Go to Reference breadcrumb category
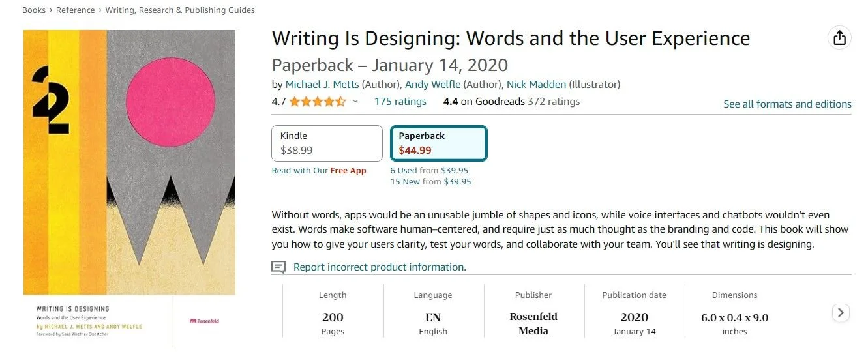868x352 pixels. 76,10
